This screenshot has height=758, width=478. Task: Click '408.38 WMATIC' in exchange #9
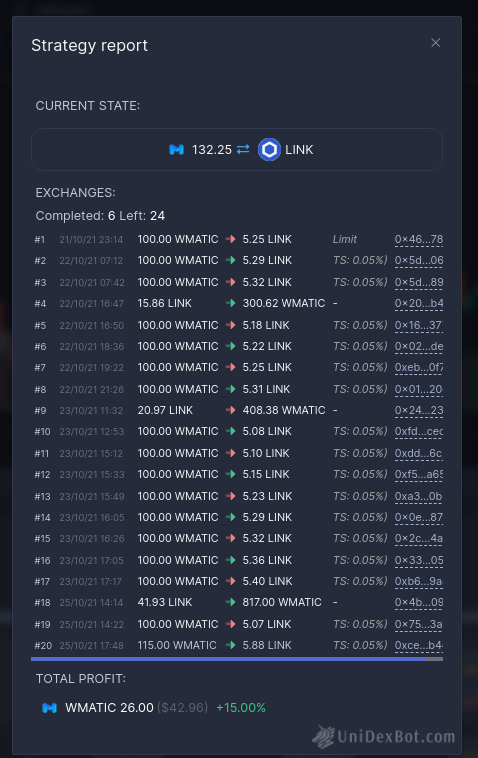pos(284,410)
